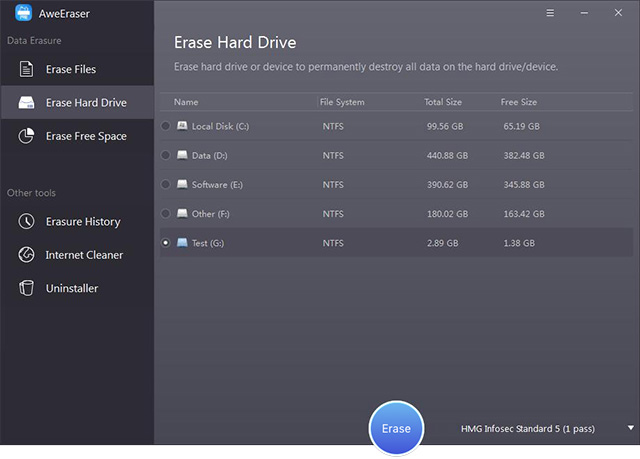The image size is (640, 459).
Task: Select the Local Disk (C:) radio button
Action: pos(166,126)
